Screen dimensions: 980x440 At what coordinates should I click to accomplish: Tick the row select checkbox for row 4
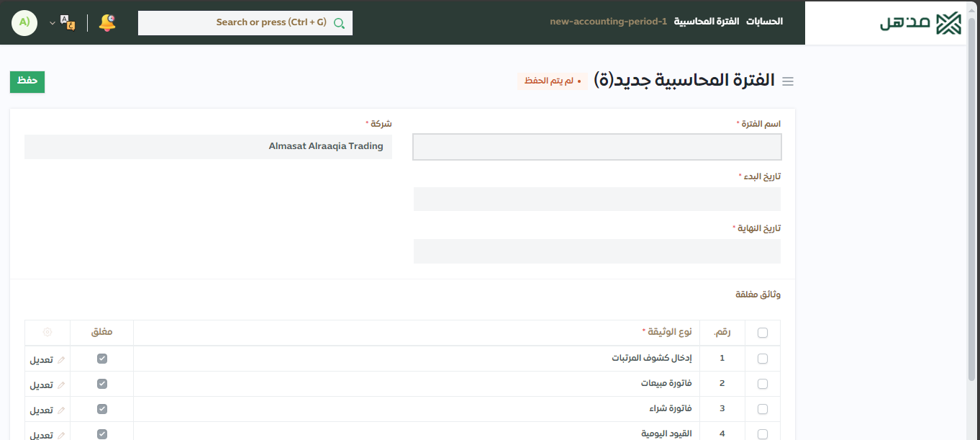pos(763,434)
